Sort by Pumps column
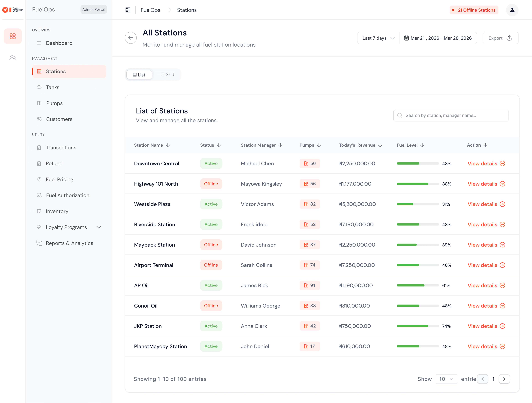The image size is (532, 403). pos(310,145)
